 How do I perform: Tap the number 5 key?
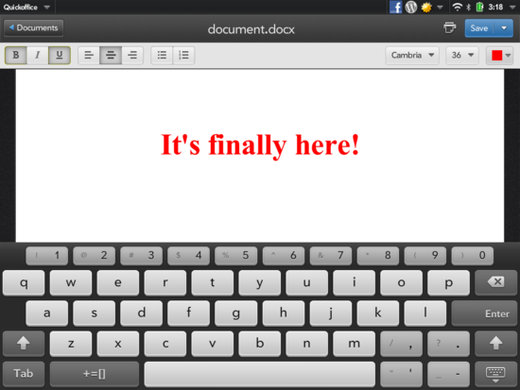point(236,256)
